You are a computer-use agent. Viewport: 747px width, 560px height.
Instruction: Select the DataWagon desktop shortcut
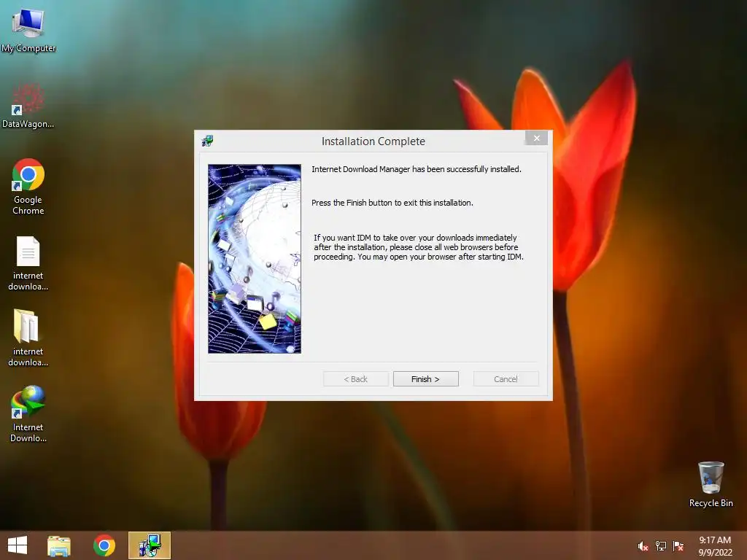[x=28, y=106]
